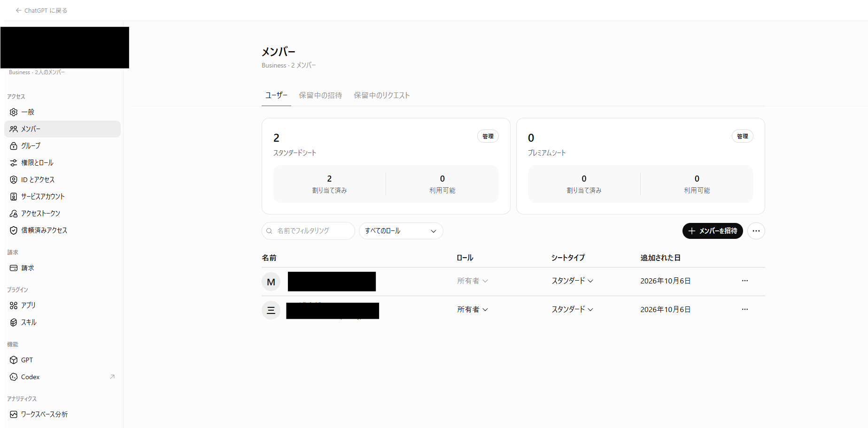Open more options next to invite button
Screen dimensions: 868x428
coord(756,231)
